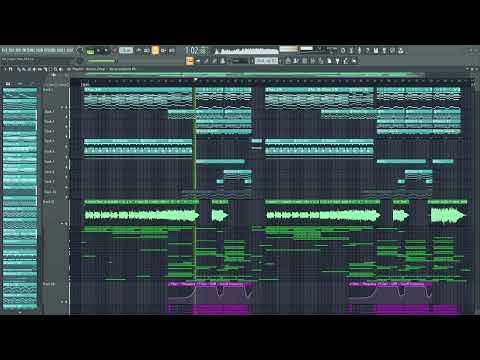Click the Playlist Arrangement title breadcrumb

104,69
